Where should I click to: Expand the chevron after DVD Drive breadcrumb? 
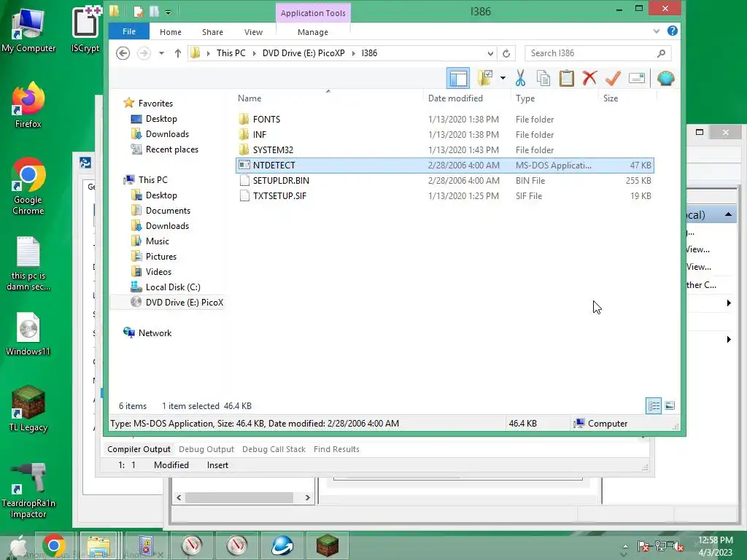354,52
